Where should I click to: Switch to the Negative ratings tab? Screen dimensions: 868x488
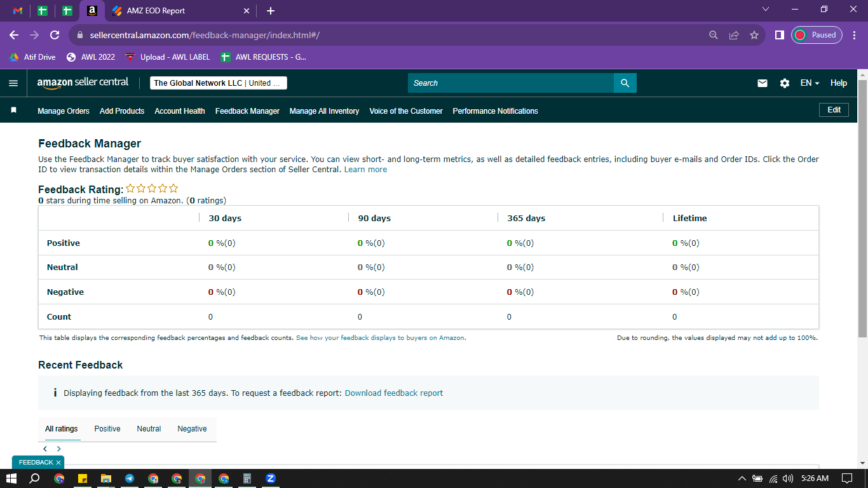[192, 429]
